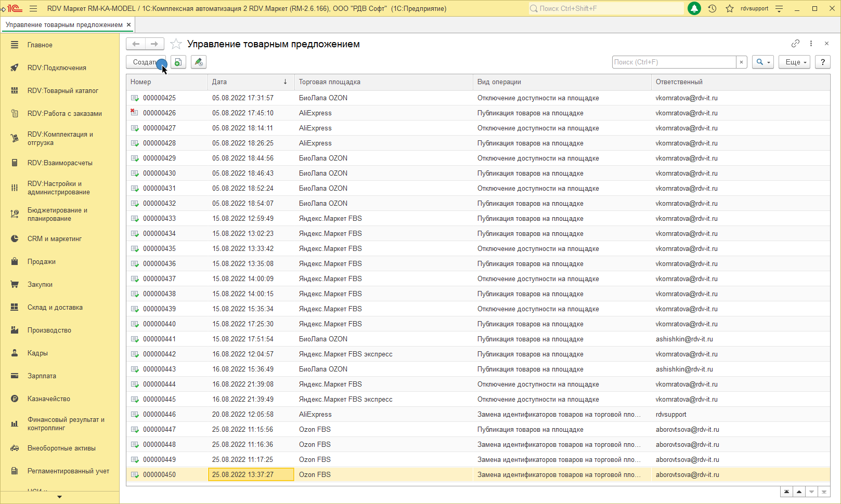Click the green notifications bell icon

click(694, 8)
